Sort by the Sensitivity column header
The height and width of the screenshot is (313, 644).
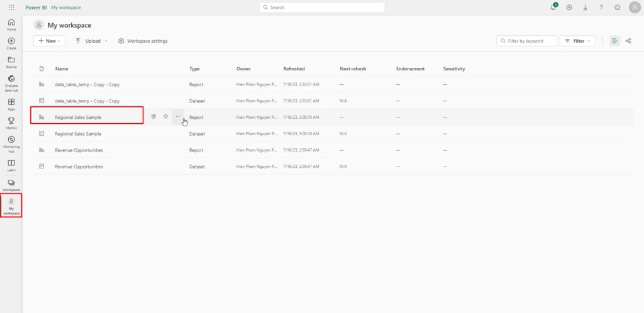pos(454,69)
